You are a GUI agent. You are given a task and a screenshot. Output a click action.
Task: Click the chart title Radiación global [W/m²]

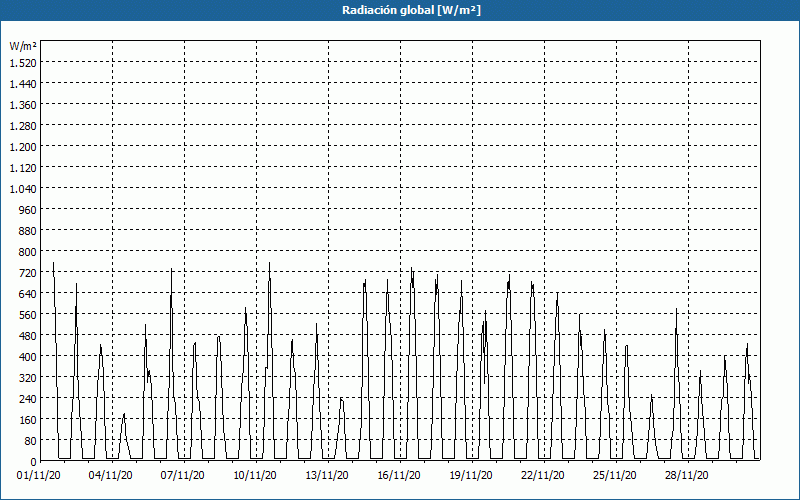(x=411, y=10)
